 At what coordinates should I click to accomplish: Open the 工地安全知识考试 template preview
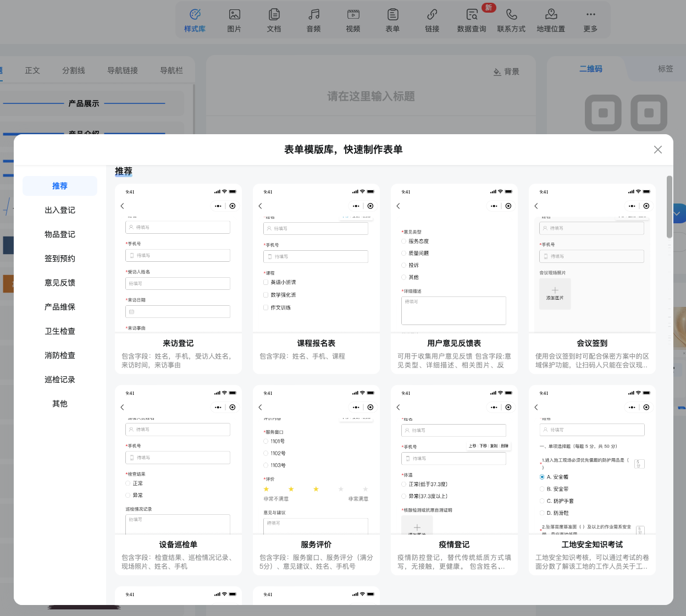point(592,460)
